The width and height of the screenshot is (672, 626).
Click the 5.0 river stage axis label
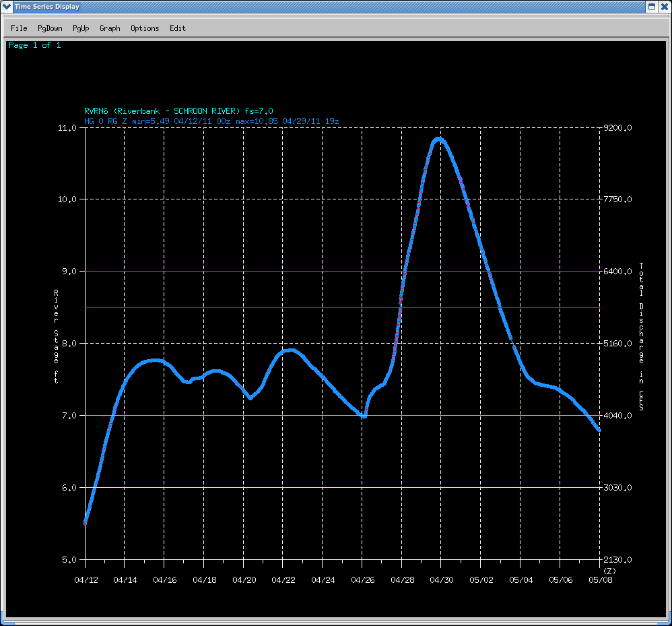69,559
